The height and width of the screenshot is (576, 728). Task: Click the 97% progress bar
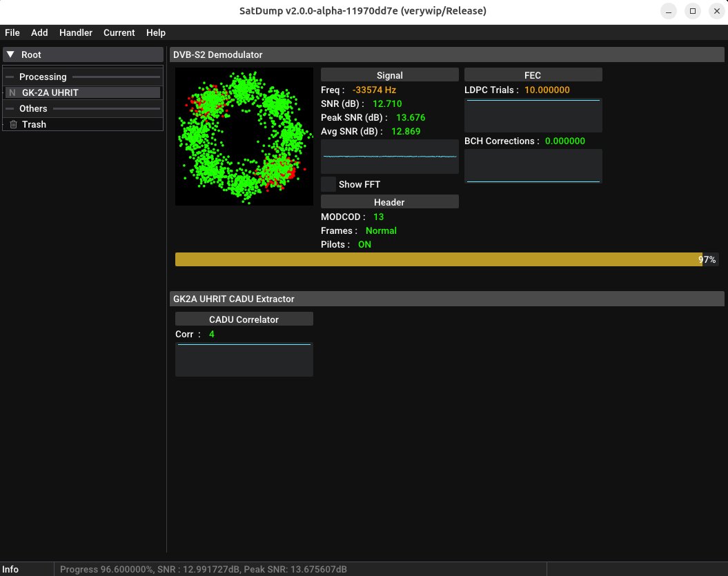click(446, 259)
